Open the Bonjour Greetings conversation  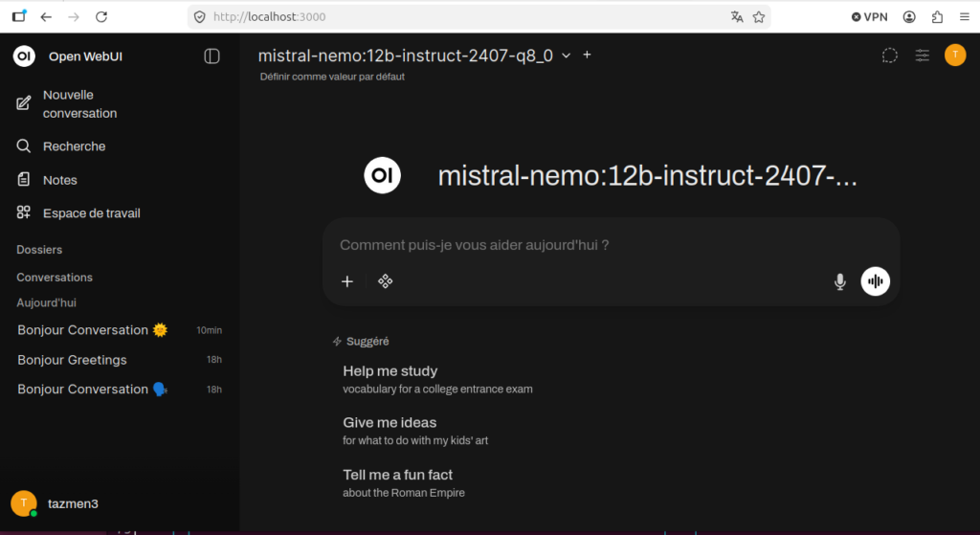pyautogui.click(x=72, y=360)
